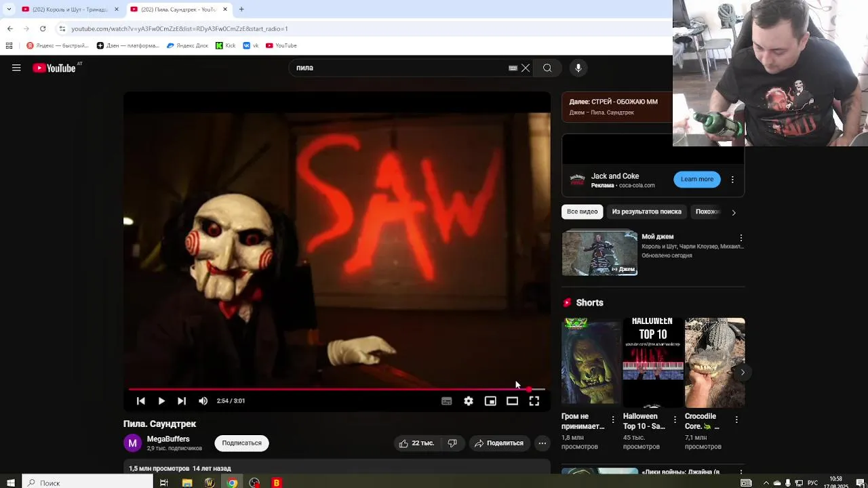This screenshot has height=488, width=868.
Task: Open Jack and Coke ad options menu
Action: tap(732, 180)
